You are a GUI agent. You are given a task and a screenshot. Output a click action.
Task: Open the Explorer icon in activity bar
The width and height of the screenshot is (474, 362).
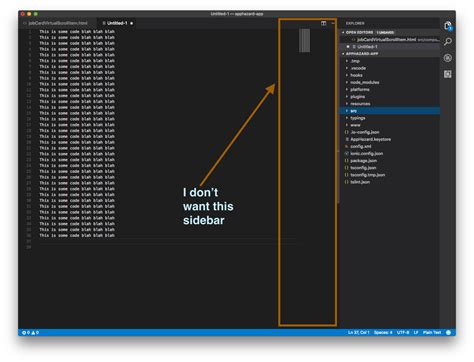click(x=448, y=26)
